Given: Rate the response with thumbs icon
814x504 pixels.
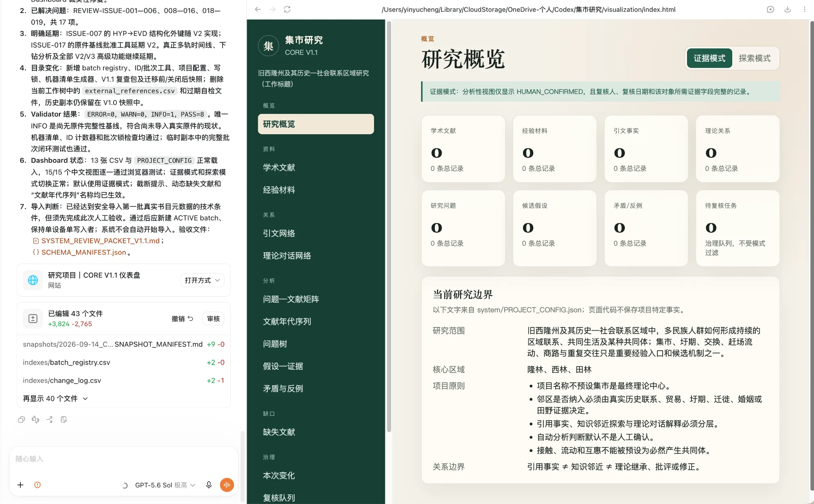Looking at the screenshot, I should pyautogui.click(x=35, y=419).
